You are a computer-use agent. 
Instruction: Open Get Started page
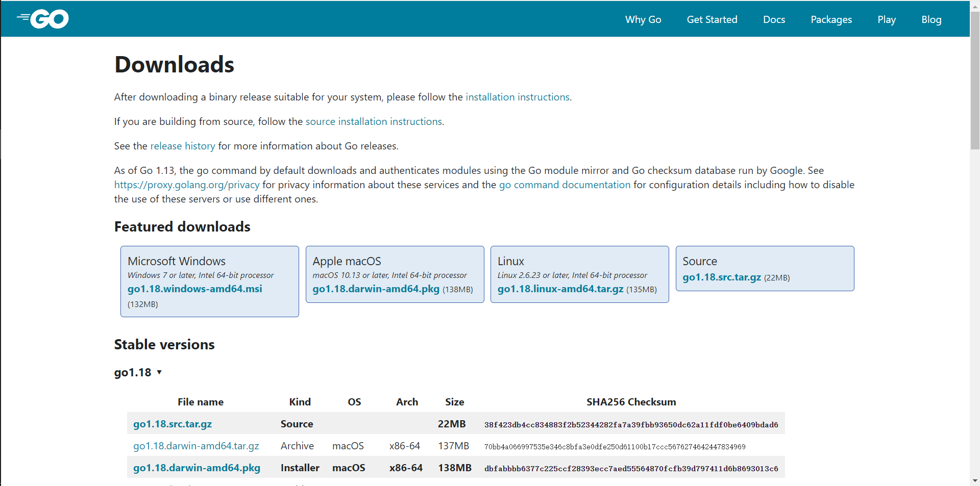[x=712, y=19]
